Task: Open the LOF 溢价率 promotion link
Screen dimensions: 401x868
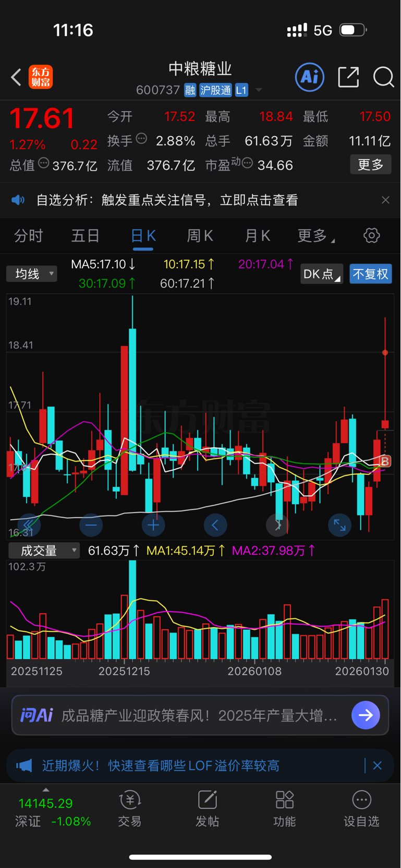Action: pos(161,765)
